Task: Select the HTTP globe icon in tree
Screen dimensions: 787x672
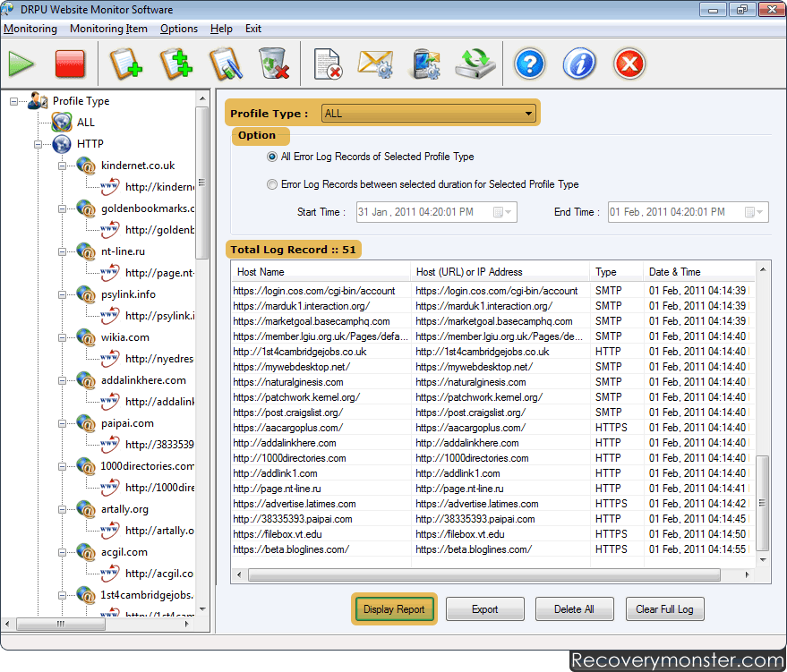Action: 62,144
